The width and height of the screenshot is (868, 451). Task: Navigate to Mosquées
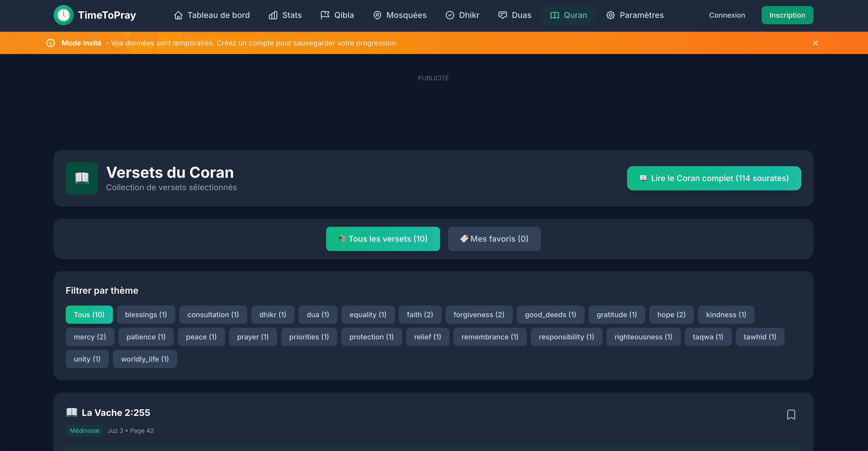(400, 15)
